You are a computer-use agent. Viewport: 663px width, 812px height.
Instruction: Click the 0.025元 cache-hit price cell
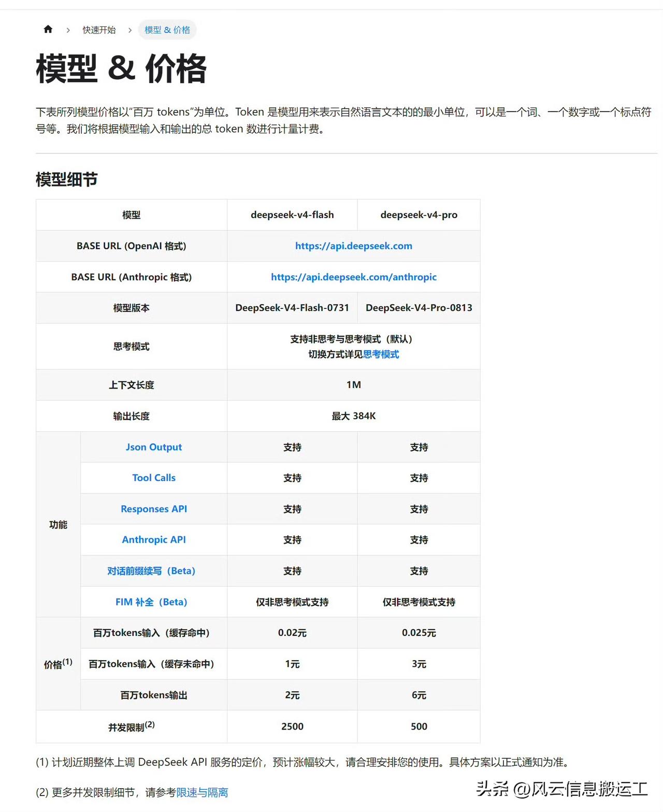coord(419,633)
